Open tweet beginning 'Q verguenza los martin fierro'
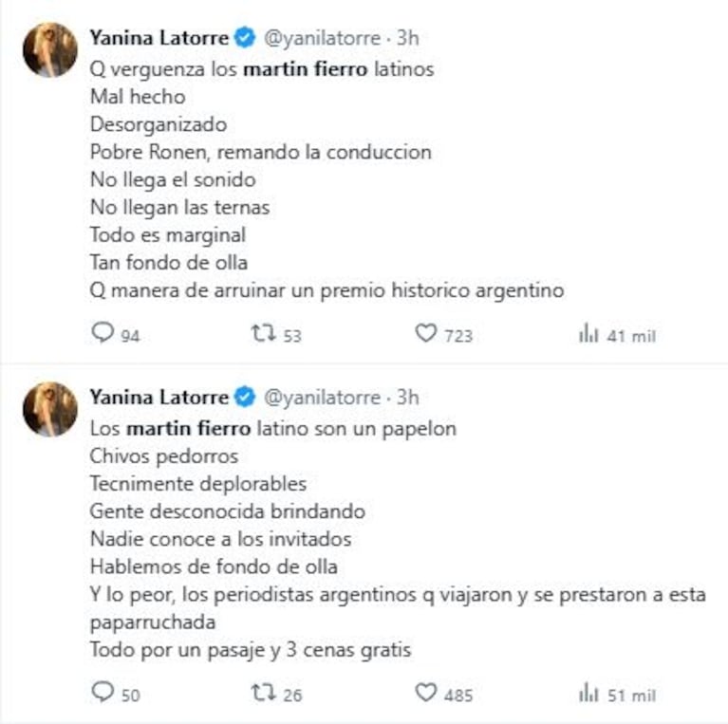Screen dimensions: 728x724 pyautogui.click(x=261, y=69)
